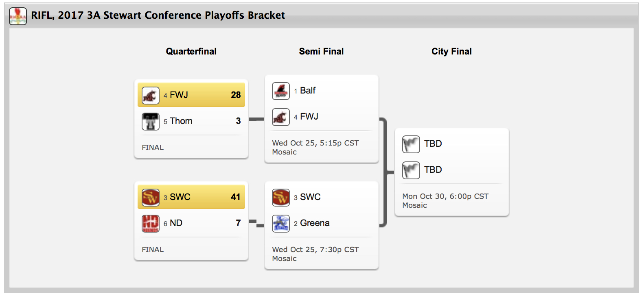Click FWJ team logo in the Quarterfinal

pos(151,96)
